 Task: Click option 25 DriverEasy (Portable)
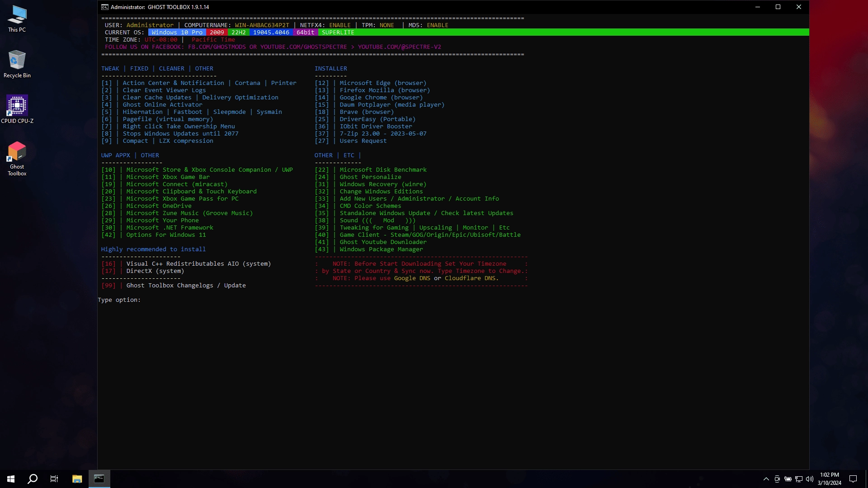pyautogui.click(x=365, y=119)
